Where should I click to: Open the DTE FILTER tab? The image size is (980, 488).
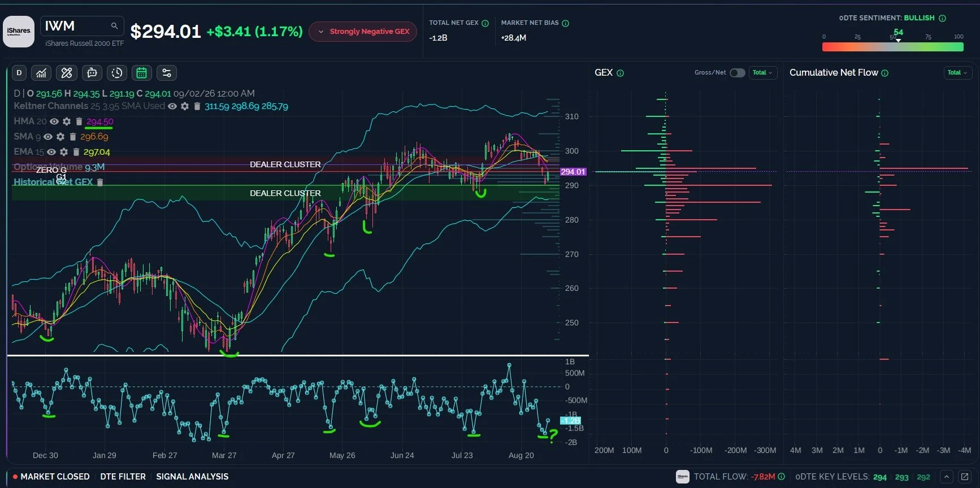(x=123, y=477)
